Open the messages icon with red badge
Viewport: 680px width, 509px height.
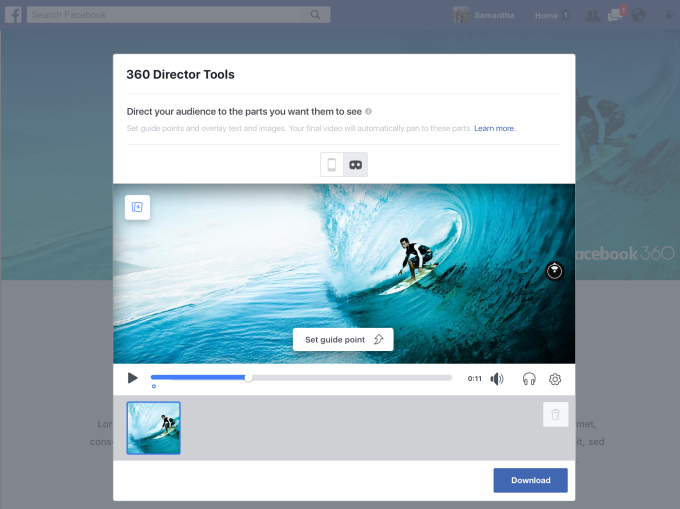click(617, 15)
